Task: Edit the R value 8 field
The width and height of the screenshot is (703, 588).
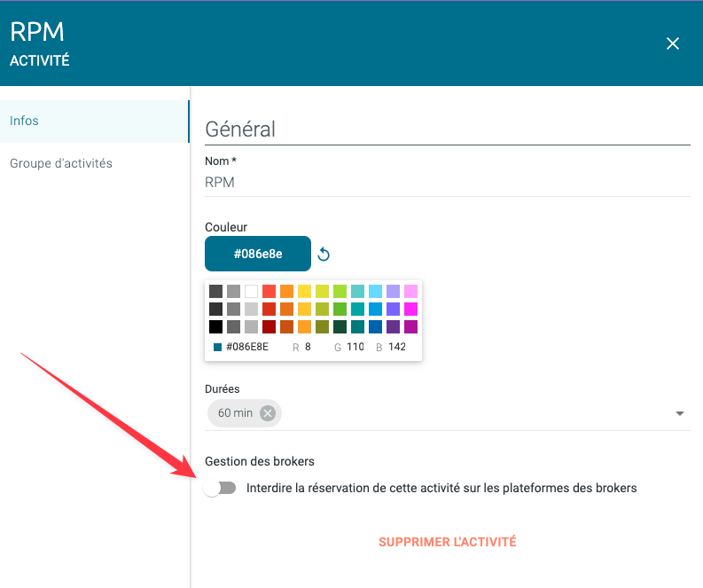Action: 308,347
